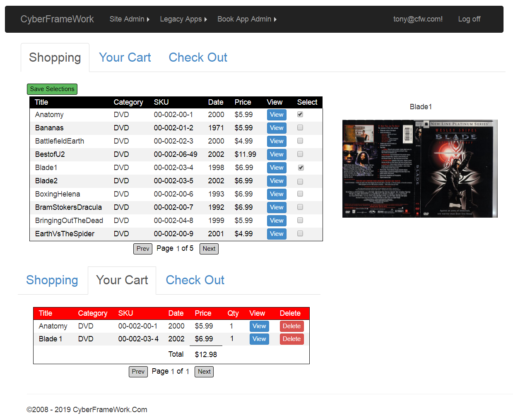Click SKU 00-002-06-49

pyautogui.click(x=176, y=154)
